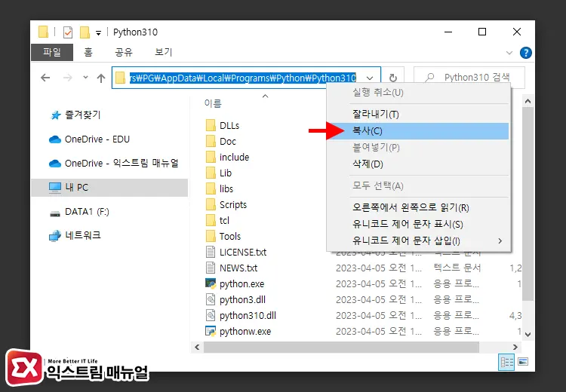Click the horizontal scrollbar right arrow
The image size is (566, 392).
[515, 347]
